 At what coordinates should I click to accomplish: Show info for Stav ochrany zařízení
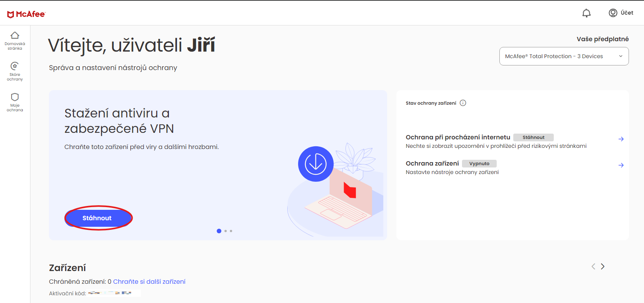click(x=463, y=103)
